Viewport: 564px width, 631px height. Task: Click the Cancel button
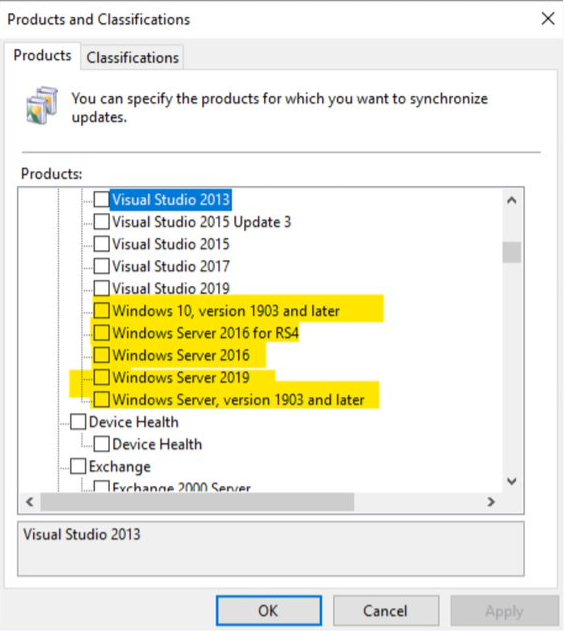(385, 611)
